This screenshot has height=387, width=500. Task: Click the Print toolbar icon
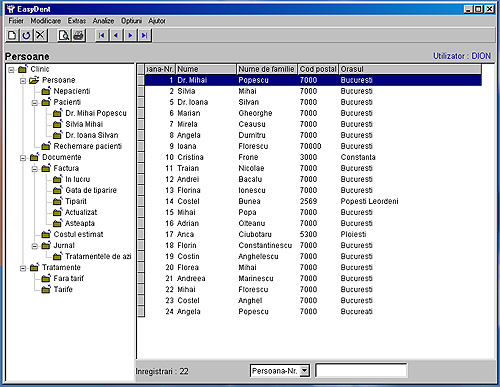pos(78,35)
